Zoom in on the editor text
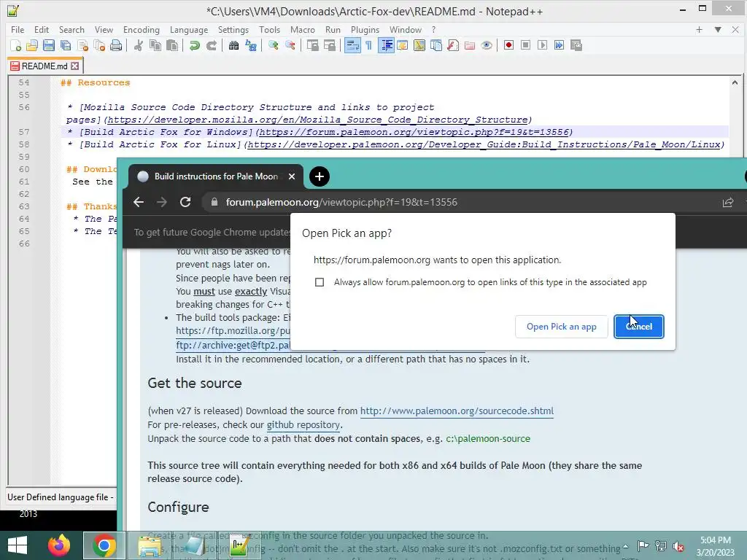 point(273,45)
